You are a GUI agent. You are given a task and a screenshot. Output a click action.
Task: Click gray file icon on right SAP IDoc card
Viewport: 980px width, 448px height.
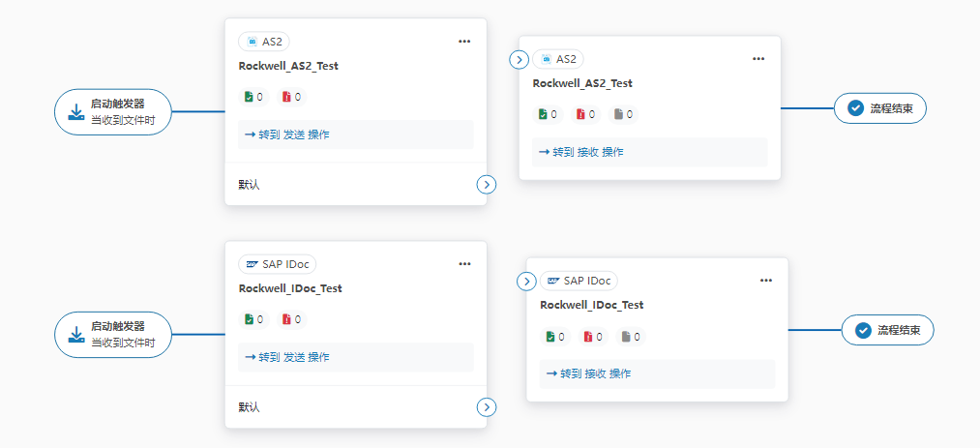tap(626, 337)
